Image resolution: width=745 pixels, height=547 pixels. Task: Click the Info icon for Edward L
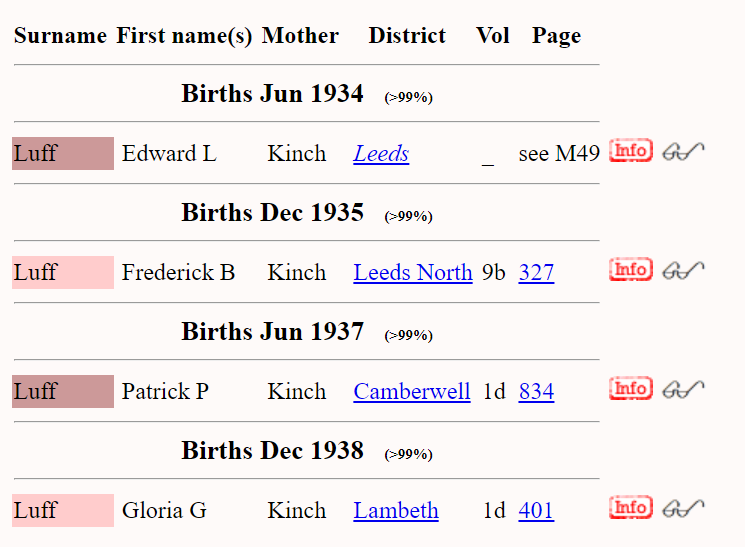pos(630,151)
